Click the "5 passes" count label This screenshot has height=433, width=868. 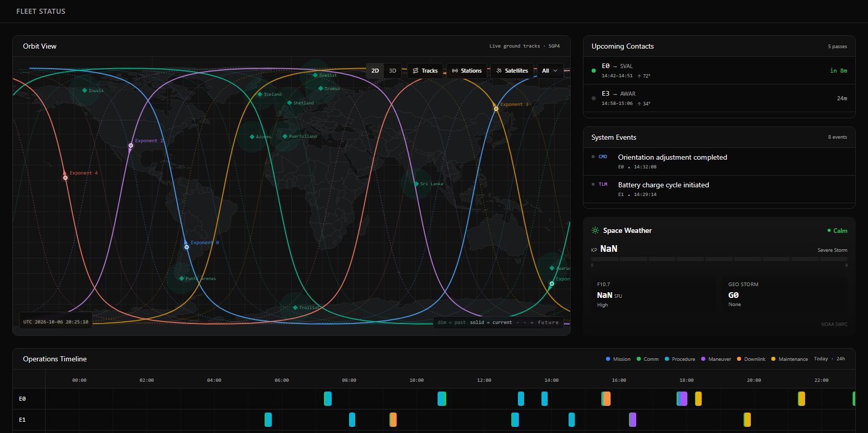coord(837,47)
